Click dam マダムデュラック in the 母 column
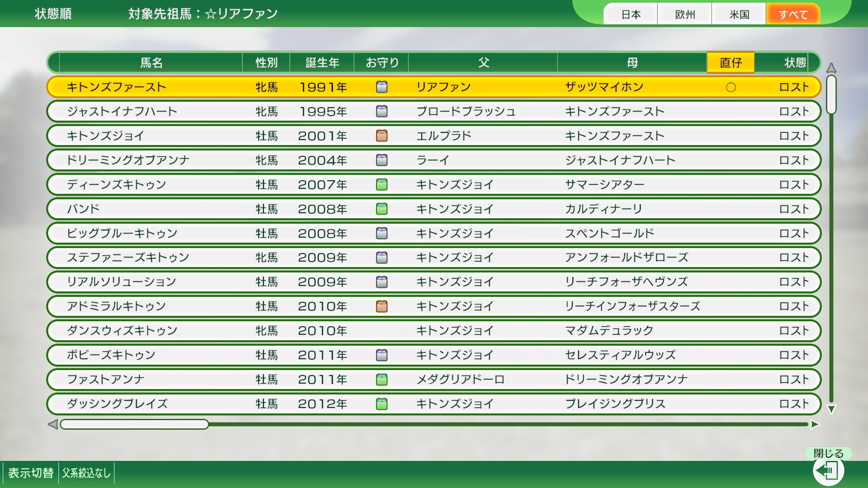 [x=609, y=331]
